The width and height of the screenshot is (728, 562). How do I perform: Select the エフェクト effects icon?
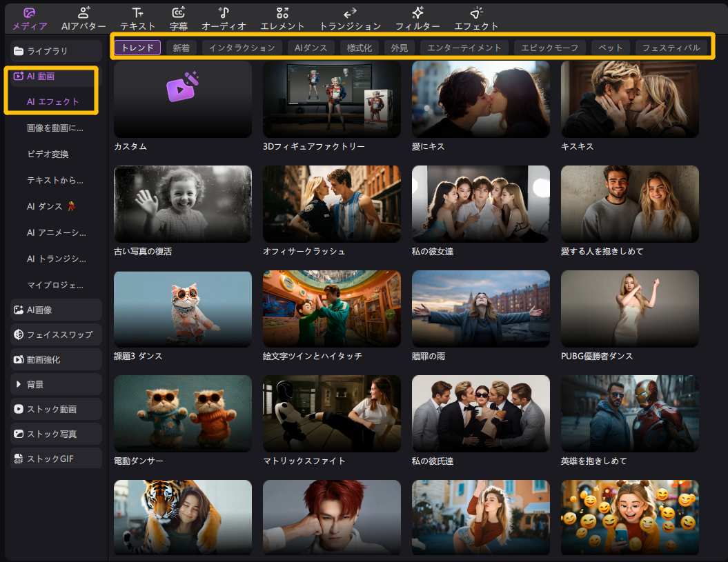[x=476, y=13]
